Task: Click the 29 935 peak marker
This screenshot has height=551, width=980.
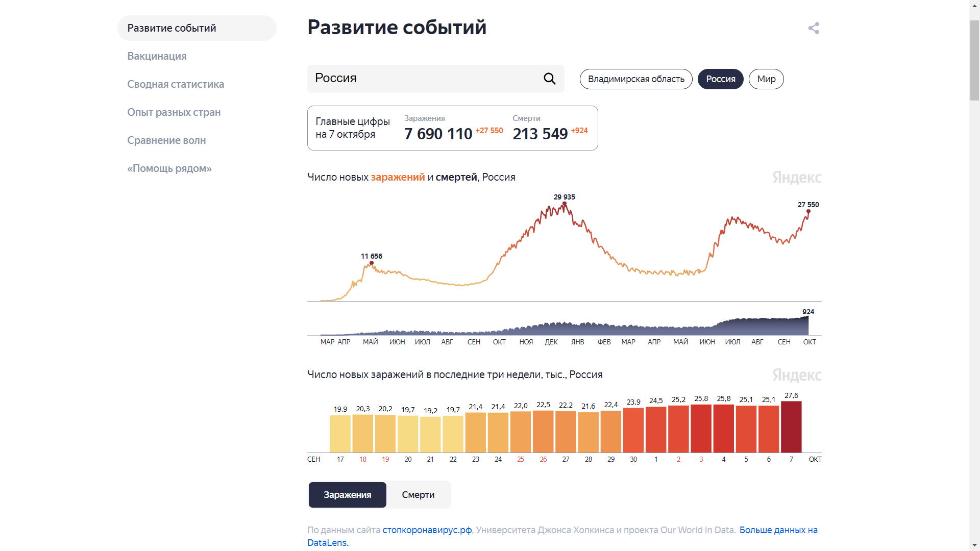Action: 565,204
